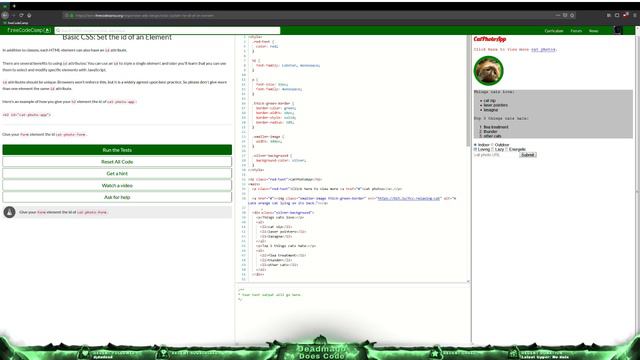
Task: Click the Watch a video button
Action: pos(117,185)
